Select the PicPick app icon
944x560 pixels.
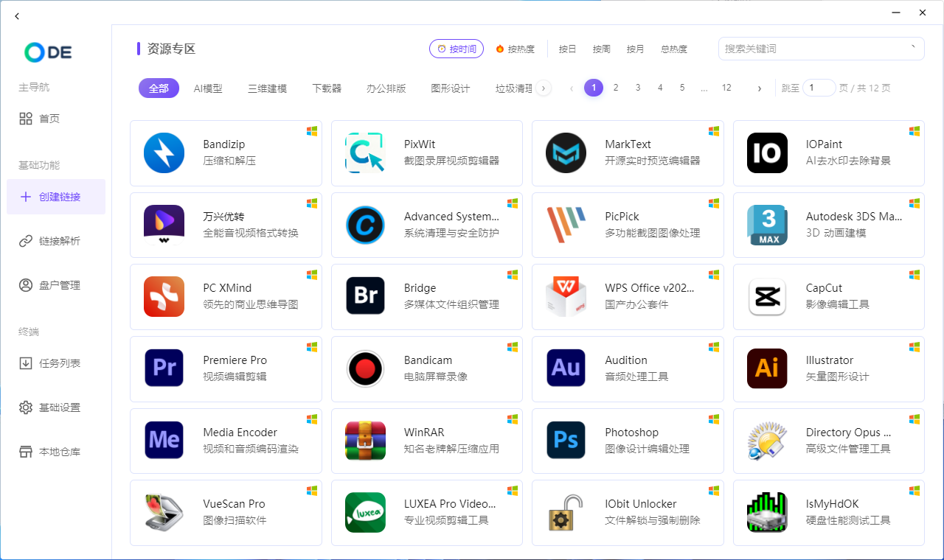coord(566,225)
